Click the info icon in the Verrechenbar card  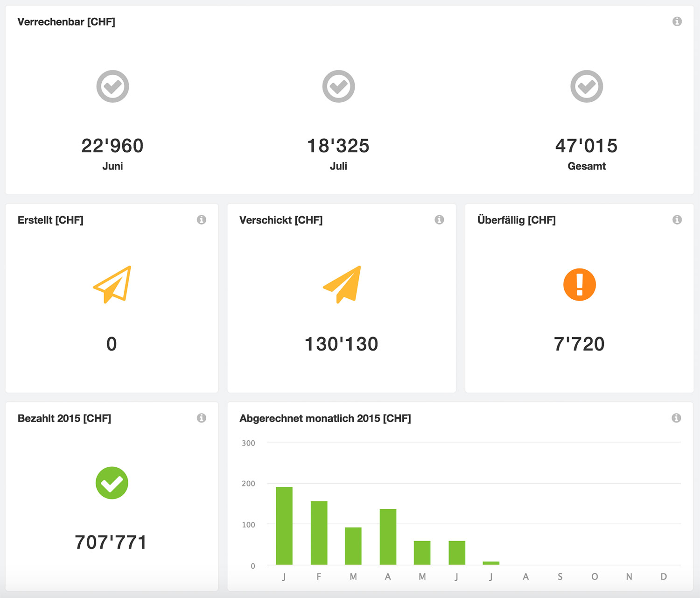pos(677,21)
